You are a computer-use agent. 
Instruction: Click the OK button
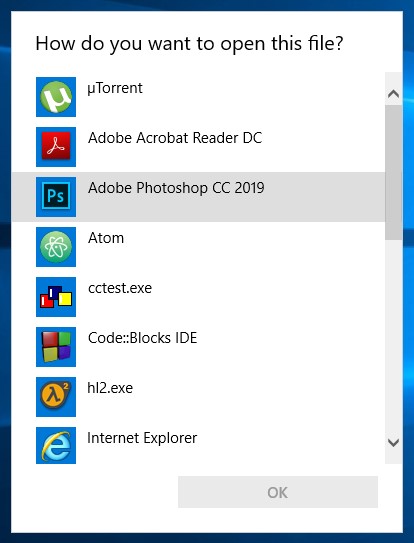(278, 492)
